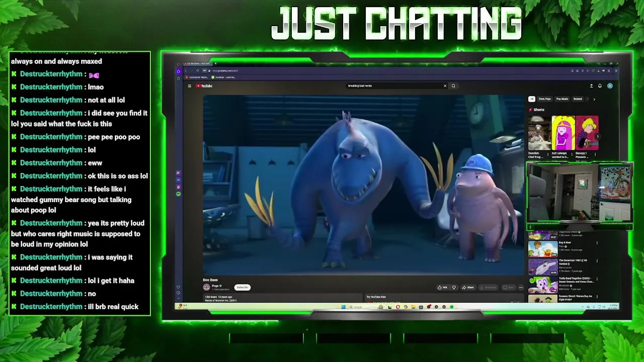Open the Duolingo bookmark in bookmarks bar
Image resolution: width=644 pixels, height=362 pixels.
tap(223, 77)
